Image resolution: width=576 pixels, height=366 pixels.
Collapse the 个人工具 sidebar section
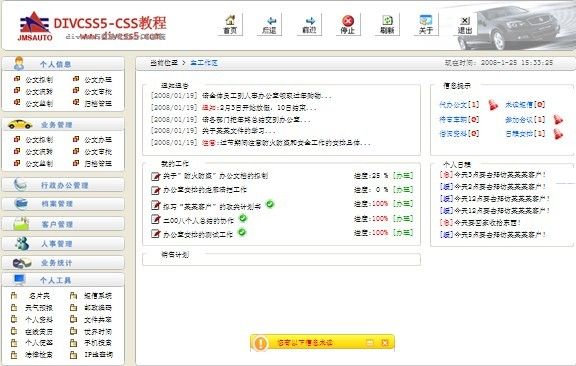pyautogui.click(x=63, y=280)
